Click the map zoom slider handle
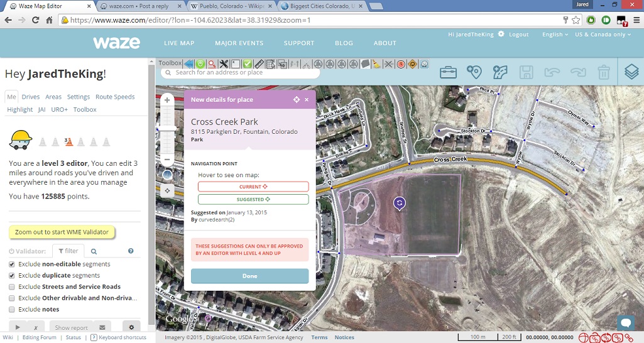The height and width of the screenshot is (343, 644). [x=168, y=128]
